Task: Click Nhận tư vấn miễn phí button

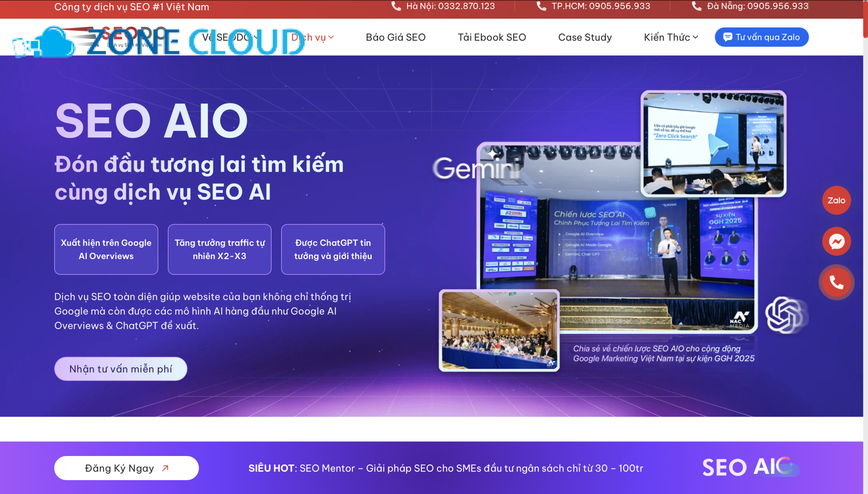Action: click(x=120, y=369)
